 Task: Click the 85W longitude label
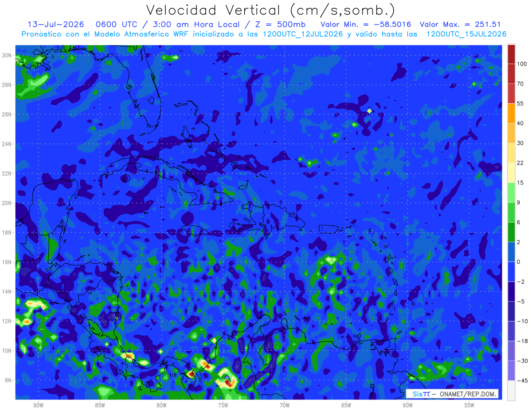pos(100,405)
